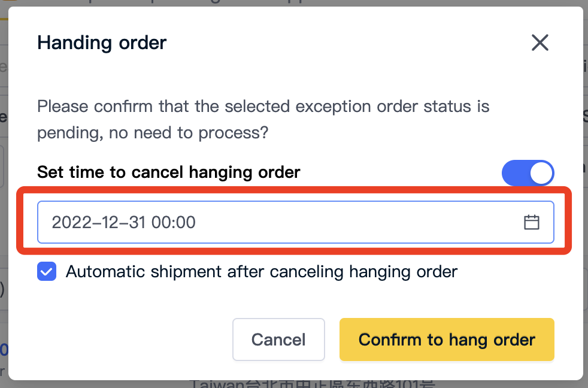Confirm to hang order
Viewport: 588px width, 388px height.
click(x=447, y=339)
